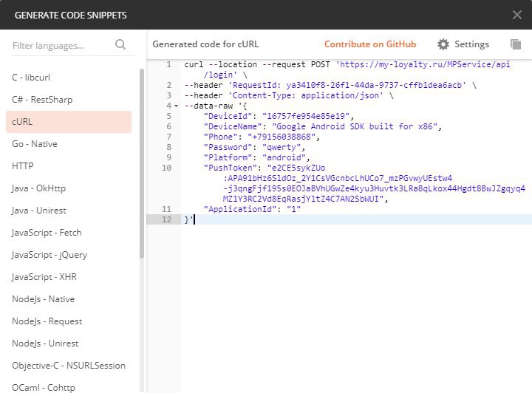The height and width of the screenshot is (393, 532).
Task: Click the '/login' URL continuation text
Action: pyautogui.click(x=220, y=75)
